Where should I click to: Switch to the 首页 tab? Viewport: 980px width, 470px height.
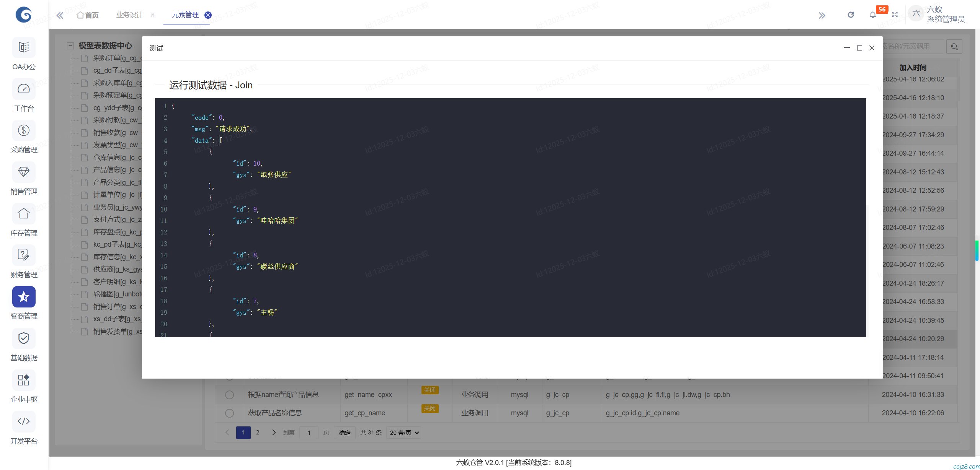(87, 15)
